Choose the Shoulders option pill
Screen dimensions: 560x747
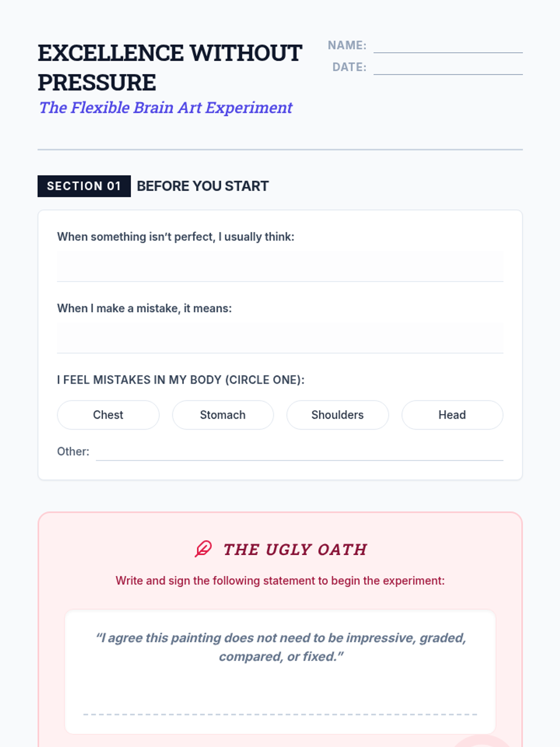(x=337, y=415)
